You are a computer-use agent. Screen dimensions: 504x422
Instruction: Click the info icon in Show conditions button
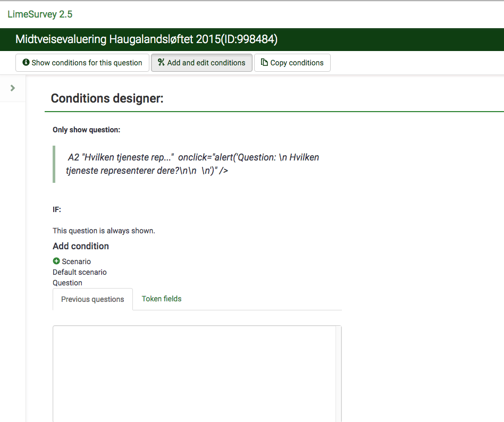pyautogui.click(x=26, y=63)
